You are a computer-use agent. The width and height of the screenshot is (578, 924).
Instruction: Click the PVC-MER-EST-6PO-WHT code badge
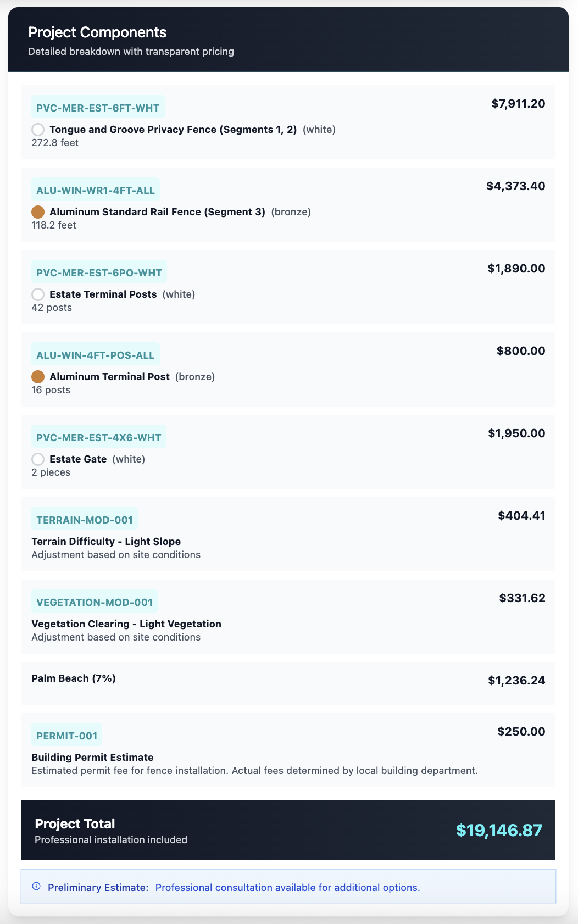99,272
